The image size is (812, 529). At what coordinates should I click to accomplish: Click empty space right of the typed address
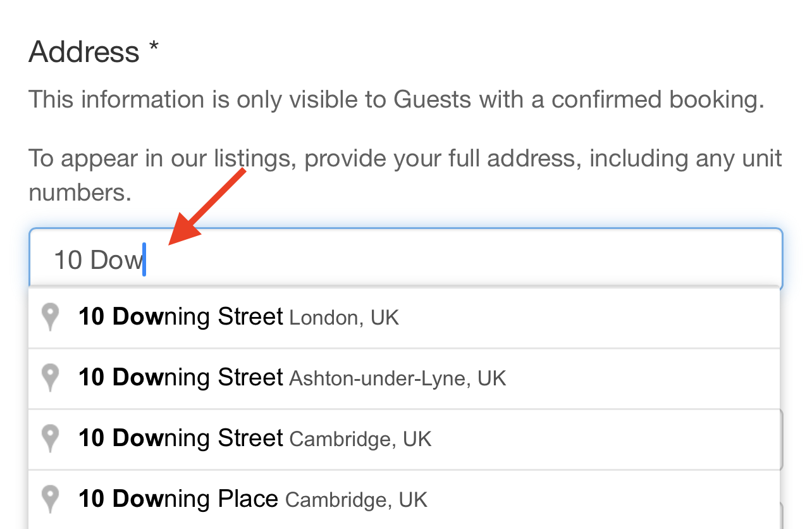[462, 260]
